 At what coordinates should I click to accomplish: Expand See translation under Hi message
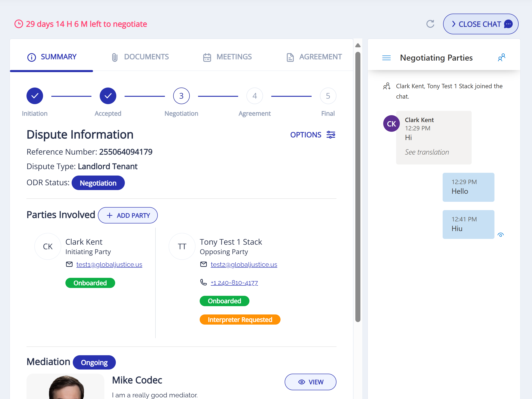pyautogui.click(x=427, y=152)
